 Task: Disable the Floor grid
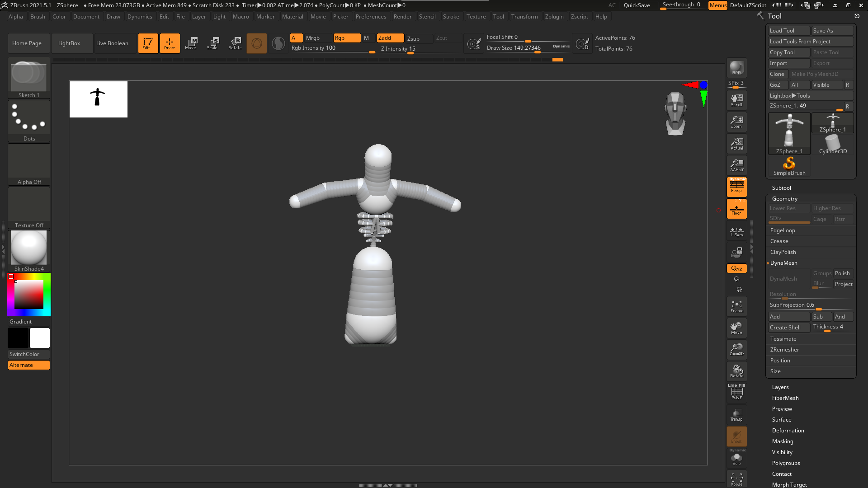coord(736,209)
